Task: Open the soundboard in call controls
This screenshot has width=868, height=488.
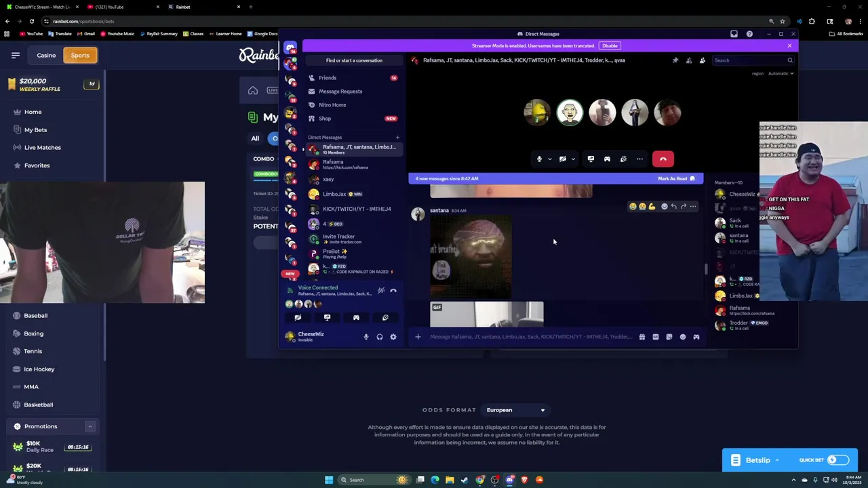Action: [x=623, y=159]
